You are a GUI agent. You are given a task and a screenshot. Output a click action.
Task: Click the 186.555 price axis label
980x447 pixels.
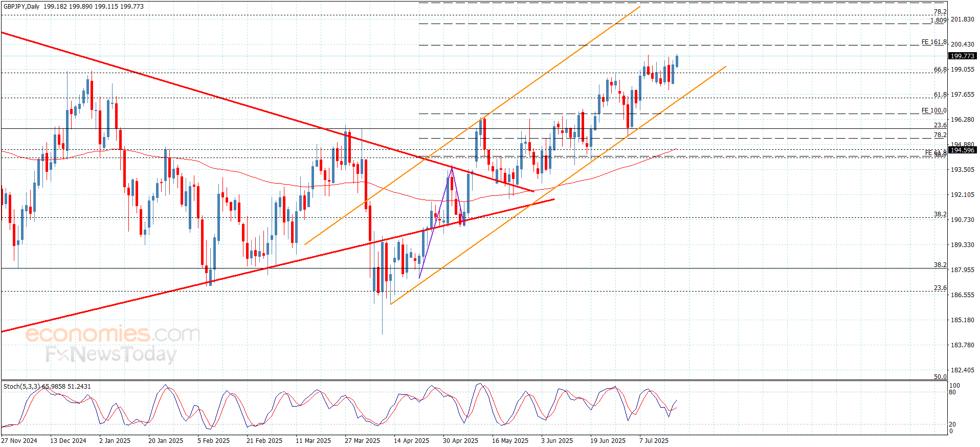pos(962,295)
